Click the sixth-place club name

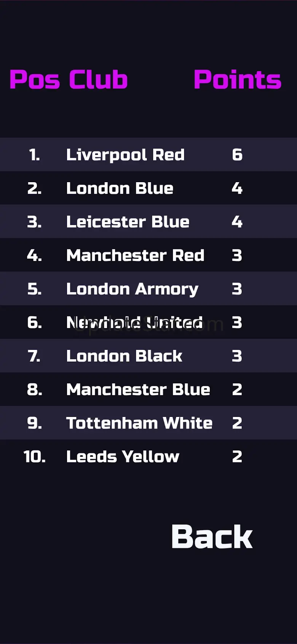134,323
